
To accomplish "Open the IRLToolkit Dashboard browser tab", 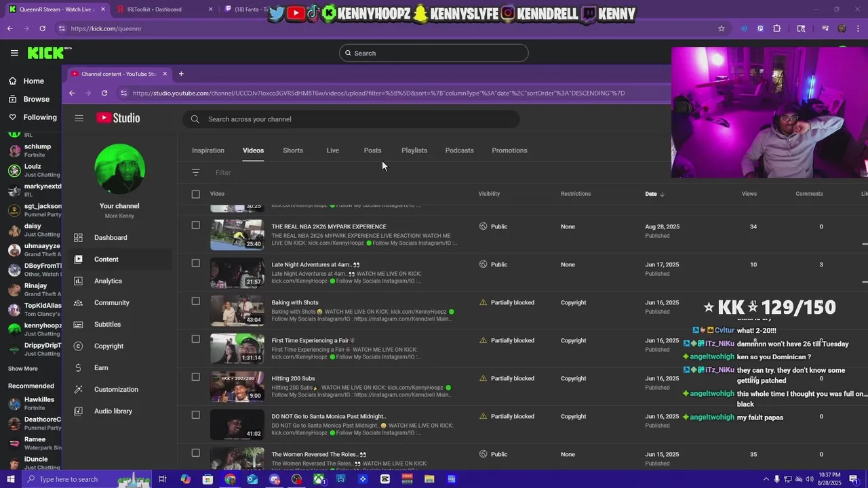I will pos(163,9).
